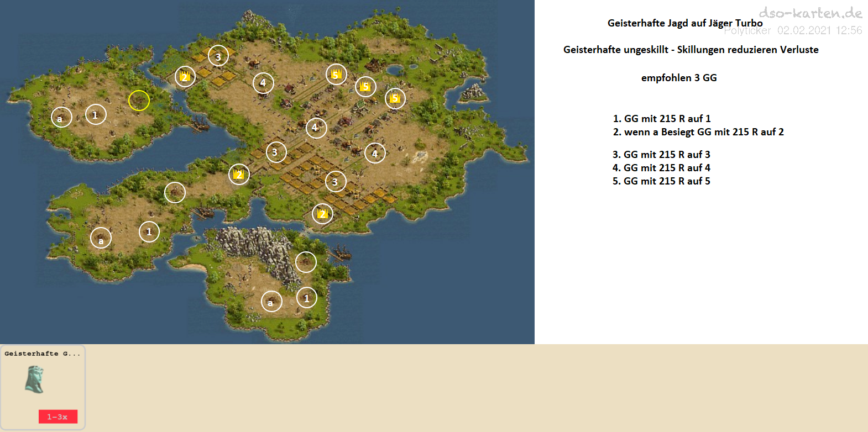Click the title 'Geisterhafte Jagd auf Jäger Turbo'

(x=684, y=23)
